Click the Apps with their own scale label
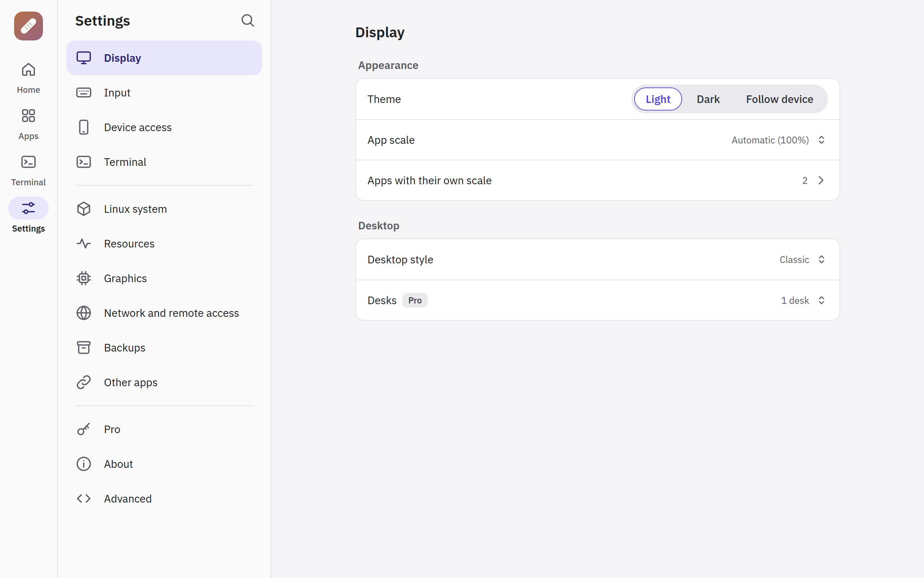The image size is (924, 578). [429, 180]
